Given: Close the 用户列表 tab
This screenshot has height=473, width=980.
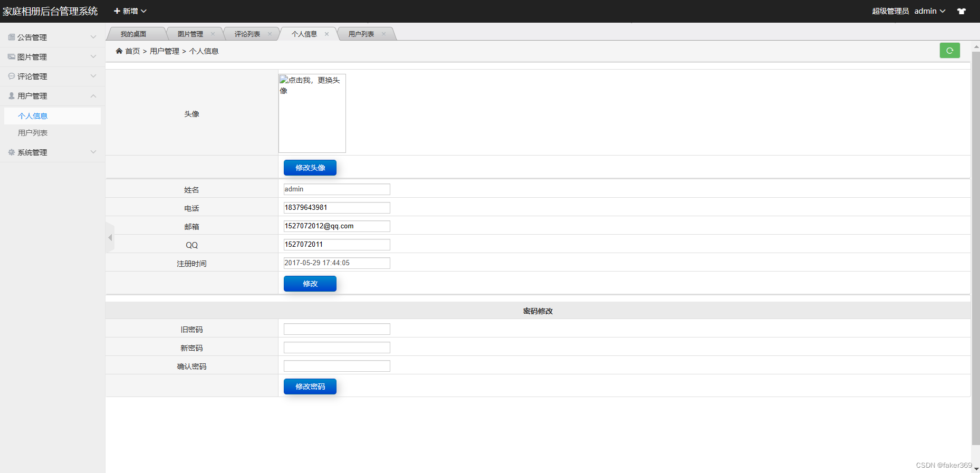Looking at the screenshot, I should pyautogui.click(x=384, y=34).
